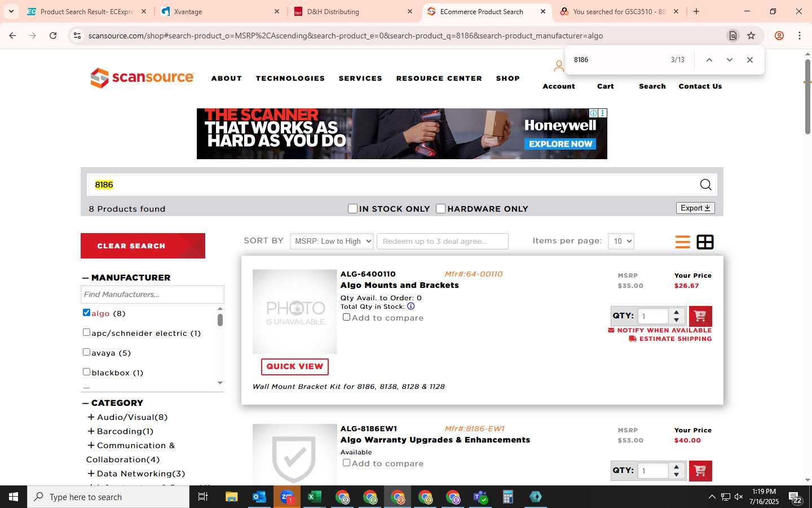Viewport: 812px width, 508px height.
Task: Switch to D&H Distributing tab
Action: point(353,11)
